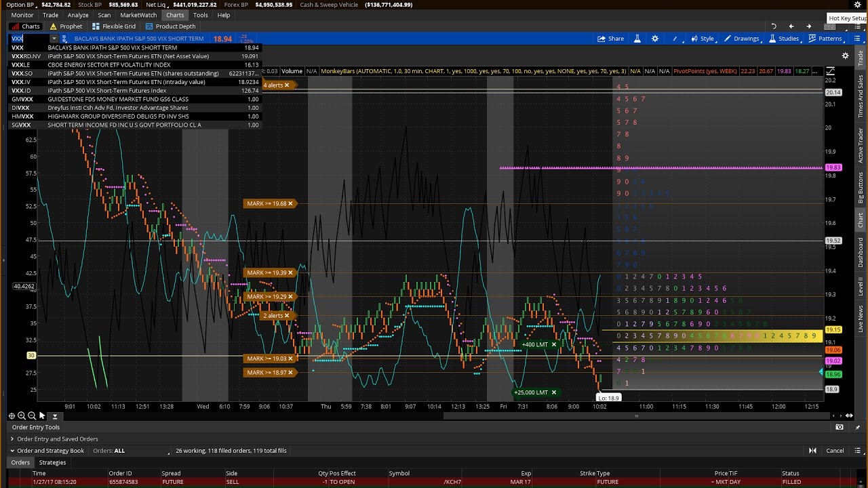Zoom out with the magnifier minus
Viewport: 868px width, 488px height.
(x=32, y=415)
